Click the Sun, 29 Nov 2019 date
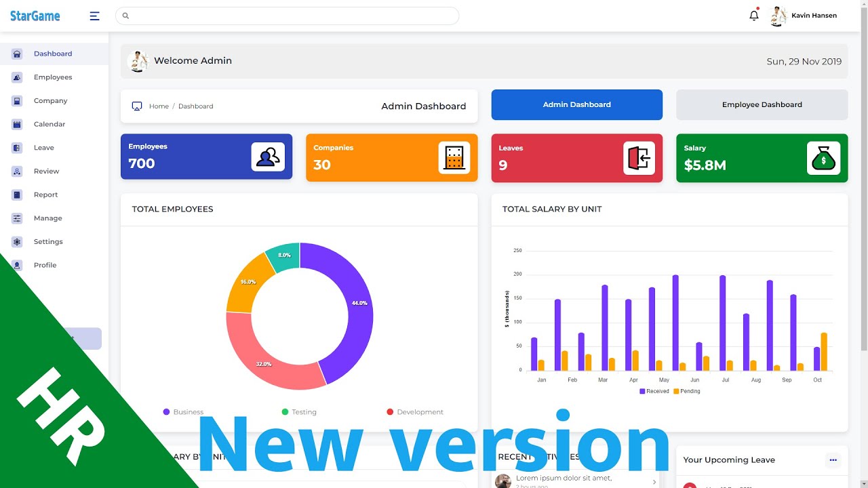 (804, 61)
